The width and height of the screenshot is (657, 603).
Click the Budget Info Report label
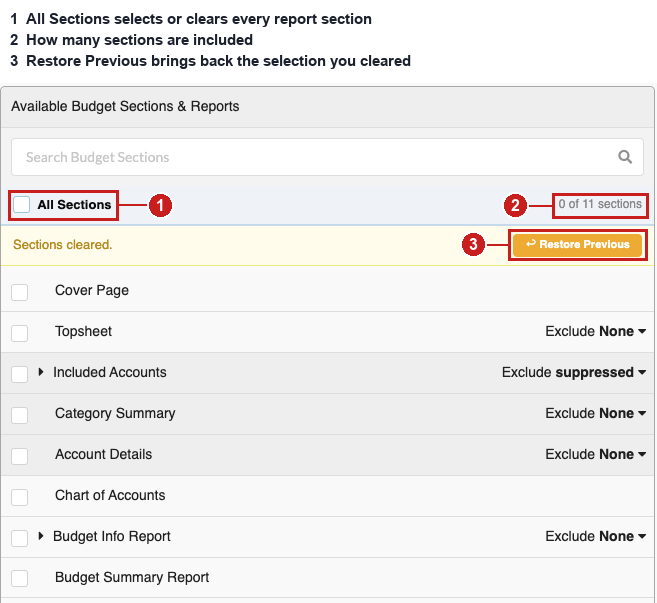pyautogui.click(x=112, y=537)
